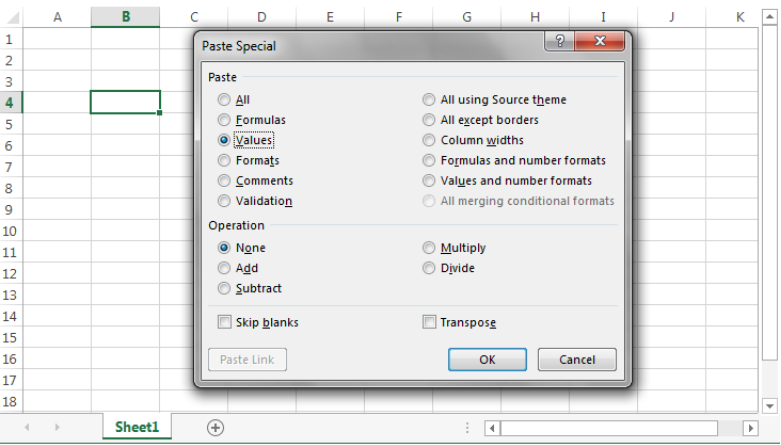781x445 pixels.
Task: Select the Divide operation
Action: (429, 268)
